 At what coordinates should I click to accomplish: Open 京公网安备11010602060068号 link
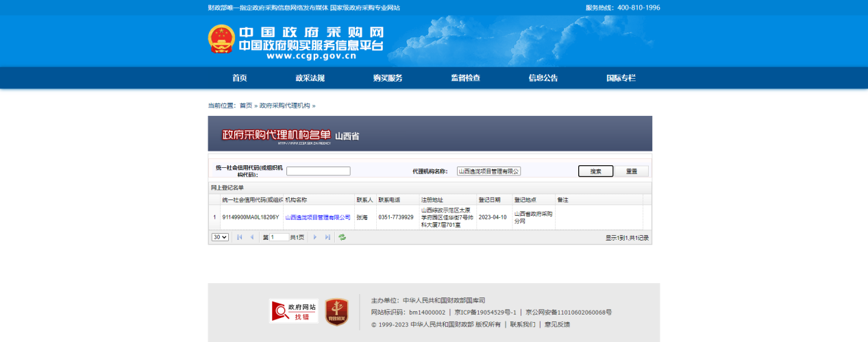tap(568, 313)
